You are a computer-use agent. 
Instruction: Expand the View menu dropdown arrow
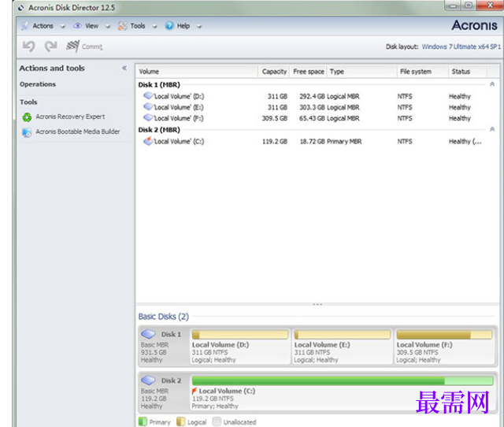point(108,27)
